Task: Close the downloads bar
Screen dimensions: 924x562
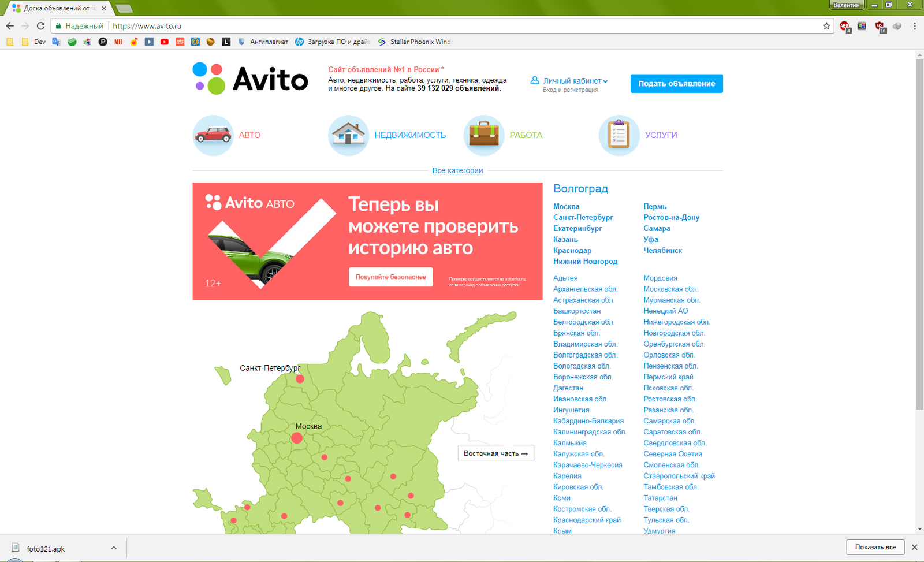Action: click(914, 547)
